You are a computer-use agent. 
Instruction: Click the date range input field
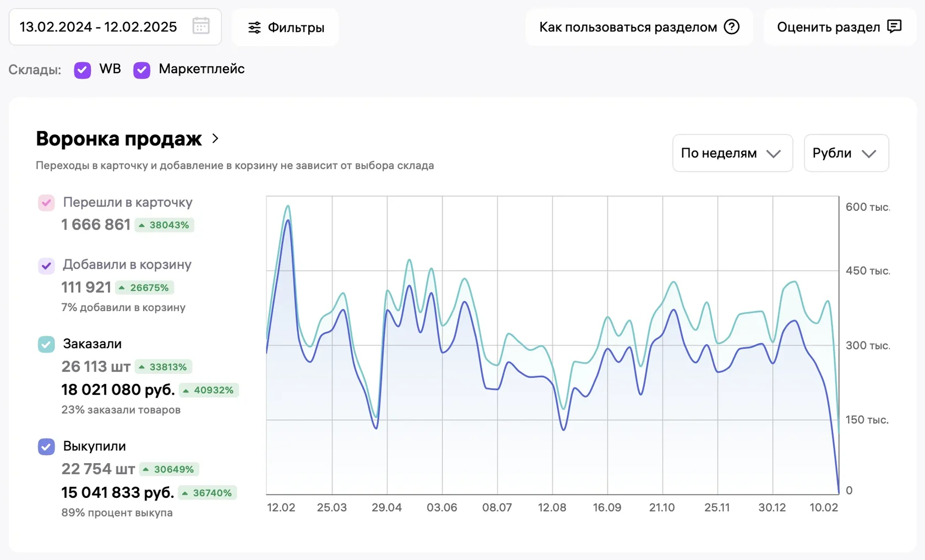point(115,26)
